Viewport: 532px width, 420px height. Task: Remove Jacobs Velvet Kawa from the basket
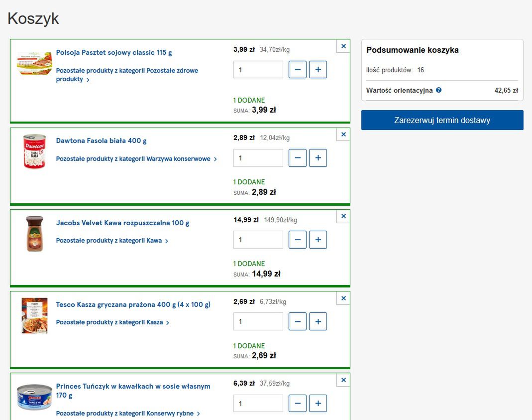[x=343, y=216]
